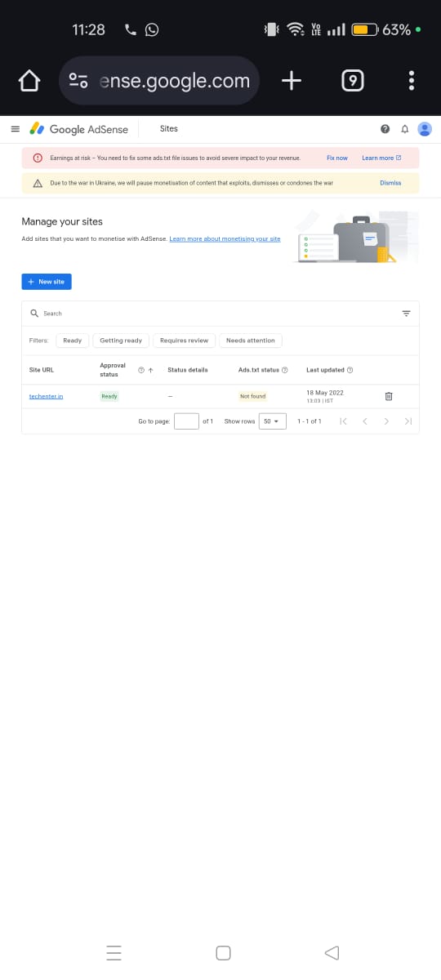Open the table filter icon
The height and width of the screenshot is (980, 441).
406,314
